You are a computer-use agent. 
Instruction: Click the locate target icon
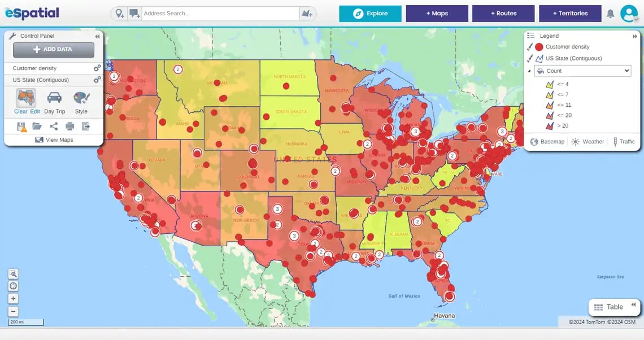pyautogui.click(x=13, y=286)
